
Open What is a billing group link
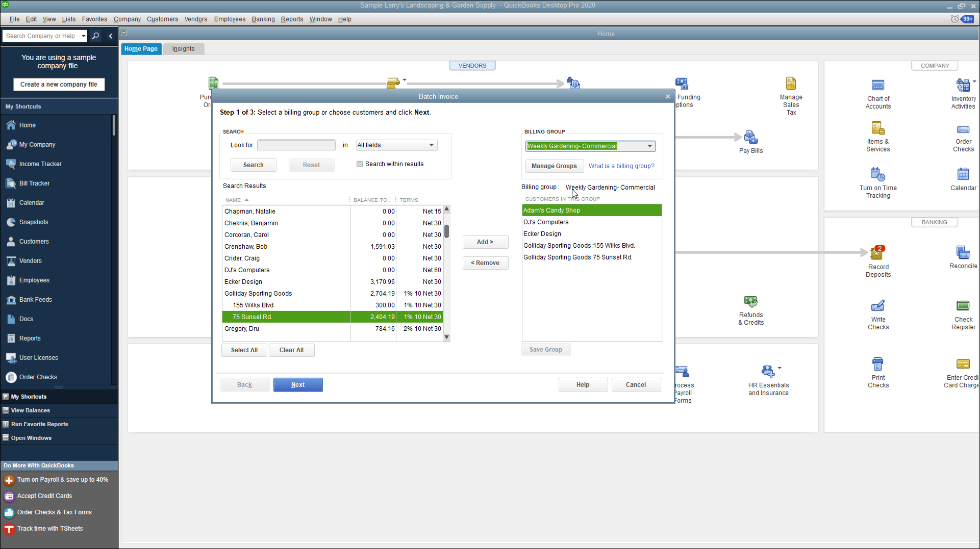621,166
